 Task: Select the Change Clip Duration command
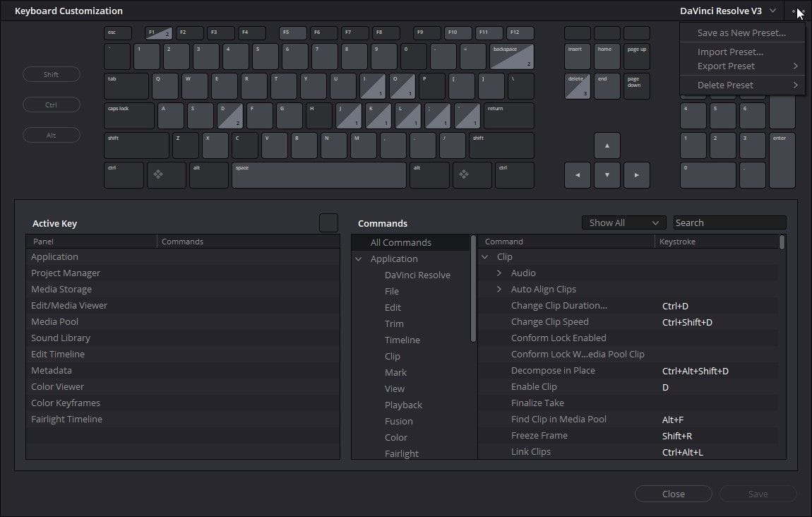pos(628,306)
